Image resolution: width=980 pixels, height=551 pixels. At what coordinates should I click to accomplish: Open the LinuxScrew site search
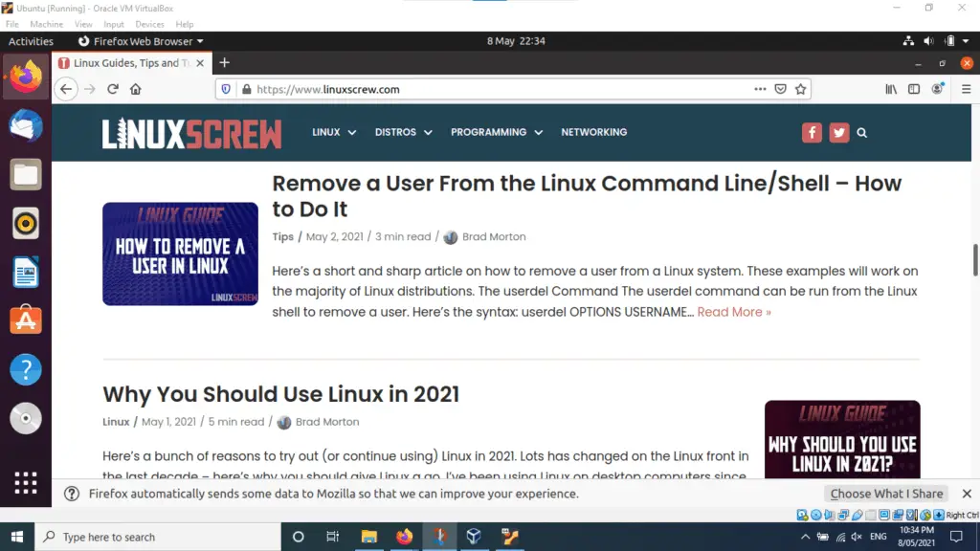pos(862,132)
